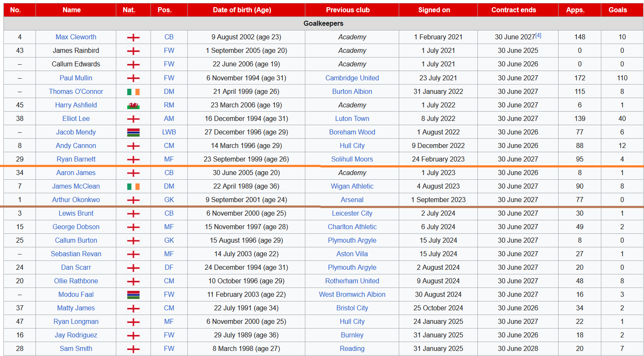The width and height of the screenshot is (644, 356).
Task: Click the RM position link for Harry Ashfield
Action: 169,105
